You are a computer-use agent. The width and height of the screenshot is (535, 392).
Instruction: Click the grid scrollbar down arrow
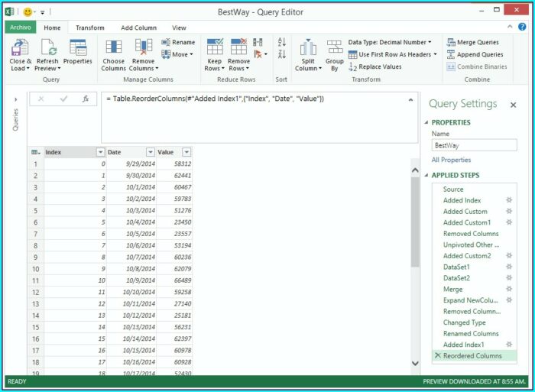(x=415, y=363)
